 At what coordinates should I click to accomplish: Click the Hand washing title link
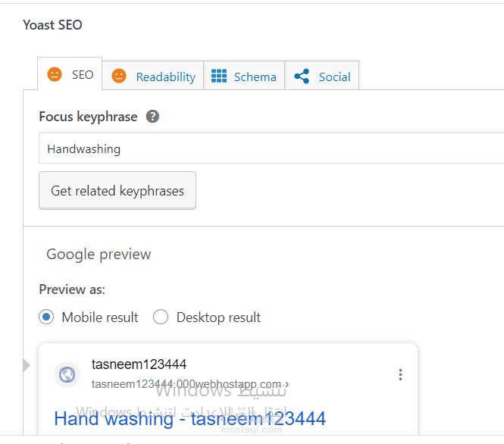click(189, 418)
